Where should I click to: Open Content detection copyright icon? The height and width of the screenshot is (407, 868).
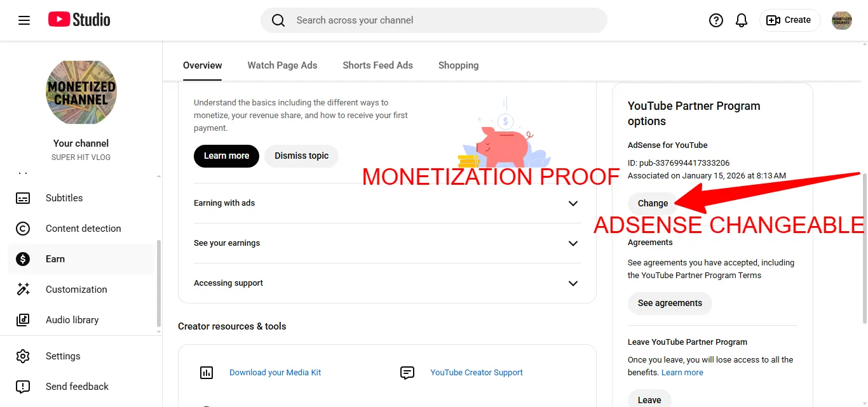click(x=23, y=229)
